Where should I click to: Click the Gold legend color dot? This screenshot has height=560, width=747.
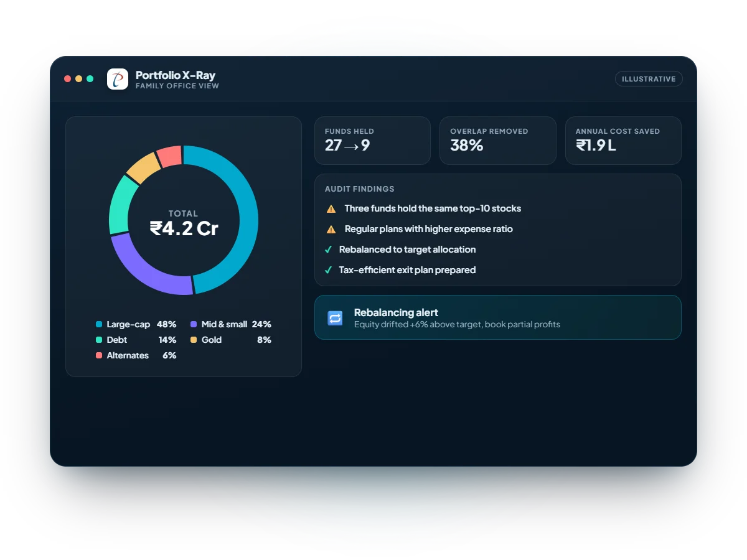click(194, 340)
